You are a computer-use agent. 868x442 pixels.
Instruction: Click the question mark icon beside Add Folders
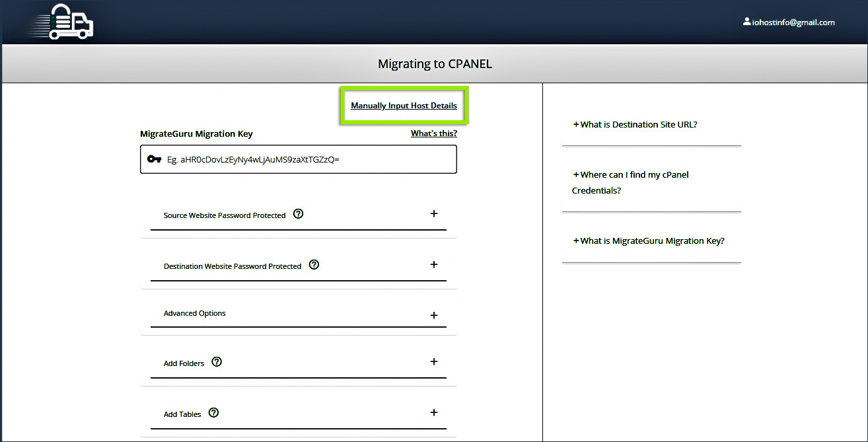(217, 361)
